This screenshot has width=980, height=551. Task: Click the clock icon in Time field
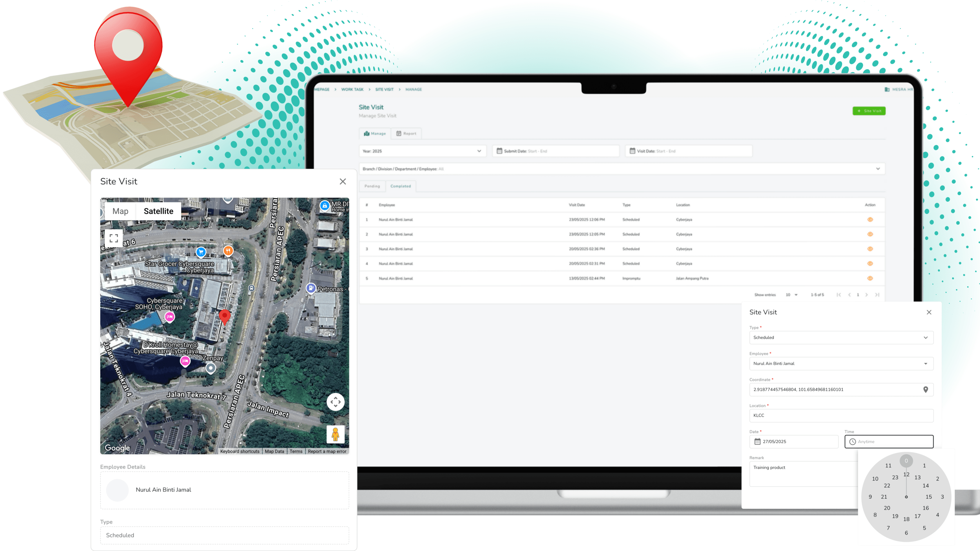(x=853, y=442)
